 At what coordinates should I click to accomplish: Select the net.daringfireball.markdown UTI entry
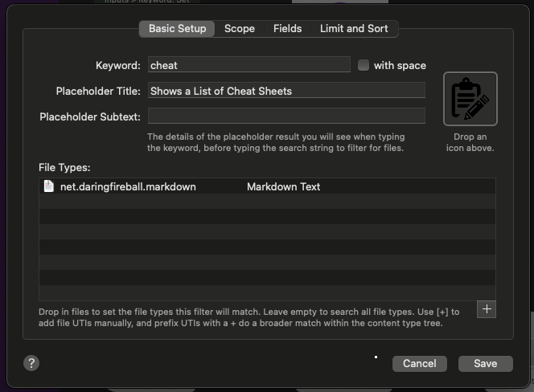(128, 186)
